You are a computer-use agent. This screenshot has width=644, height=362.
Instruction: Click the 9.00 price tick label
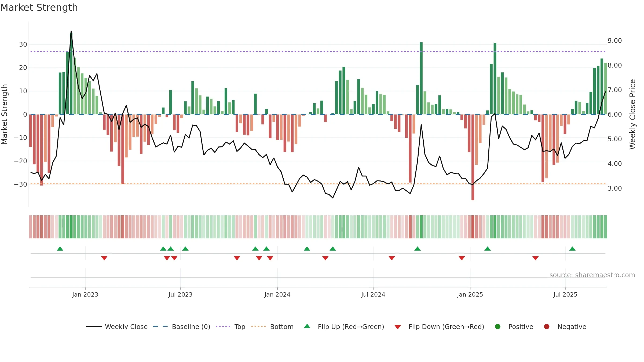point(615,40)
